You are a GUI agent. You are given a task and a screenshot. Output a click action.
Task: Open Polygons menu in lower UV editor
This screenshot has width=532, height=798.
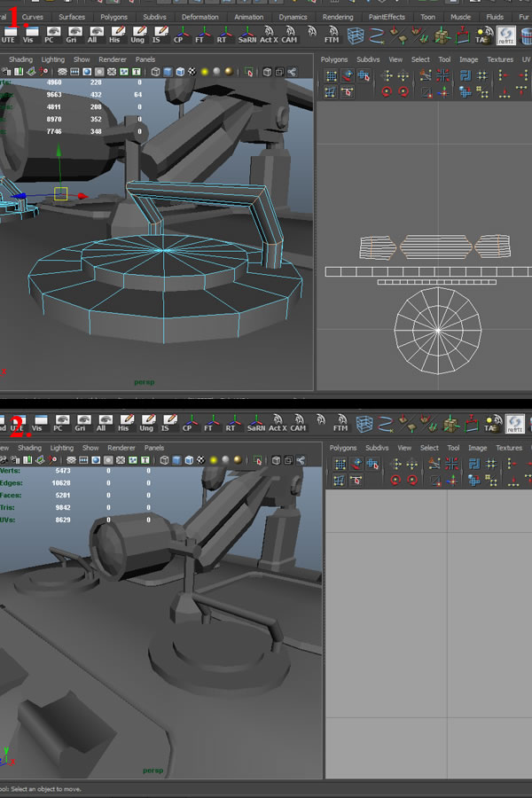click(x=343, y=448)
